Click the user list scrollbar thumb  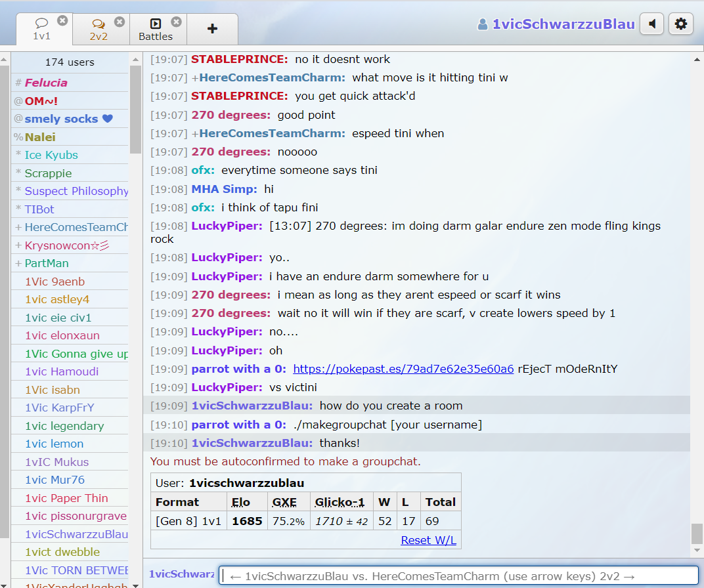coord(135,110)
